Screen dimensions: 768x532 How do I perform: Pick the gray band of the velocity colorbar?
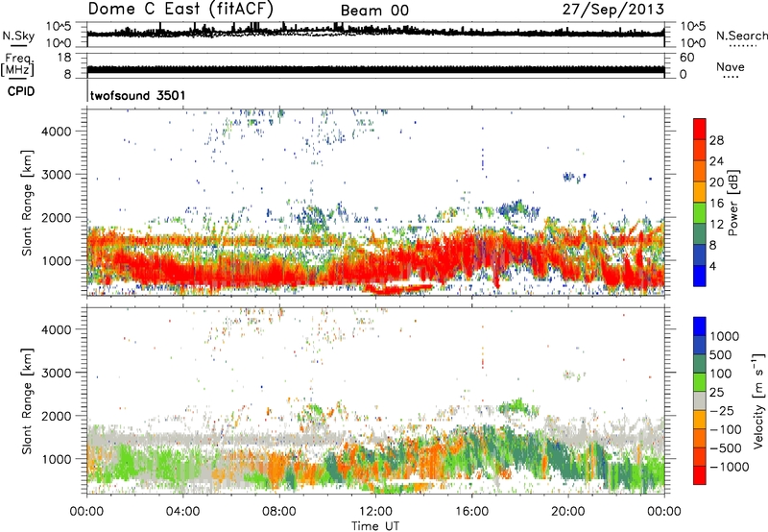click(700, 401)
